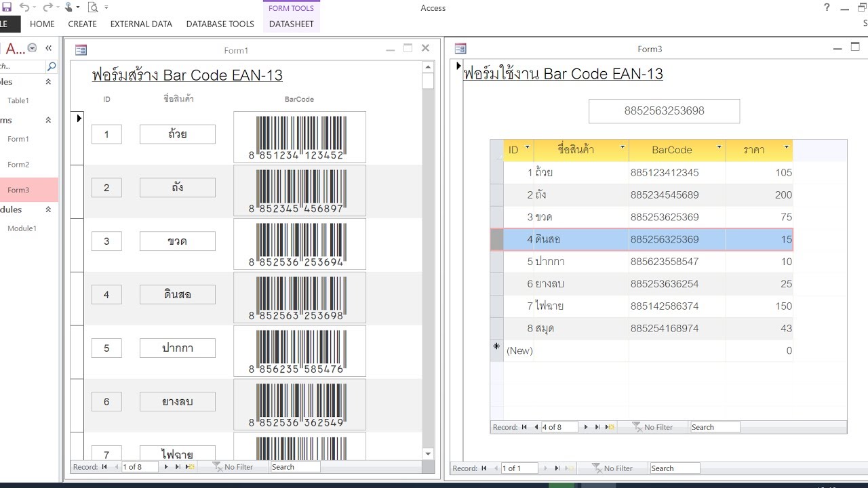
Task: Go to next record in subform navigator
Action: [x=586, y=427]
